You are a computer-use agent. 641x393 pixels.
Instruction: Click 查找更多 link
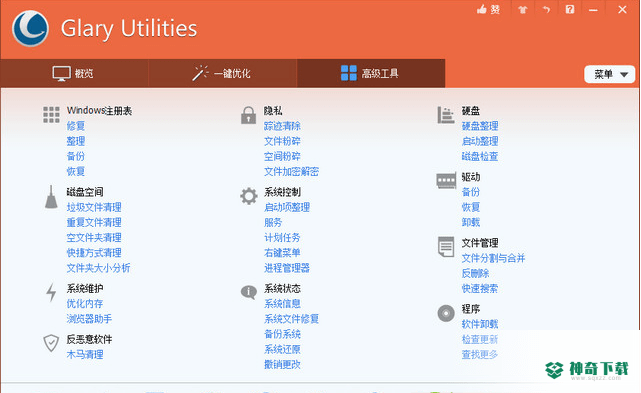480,355
